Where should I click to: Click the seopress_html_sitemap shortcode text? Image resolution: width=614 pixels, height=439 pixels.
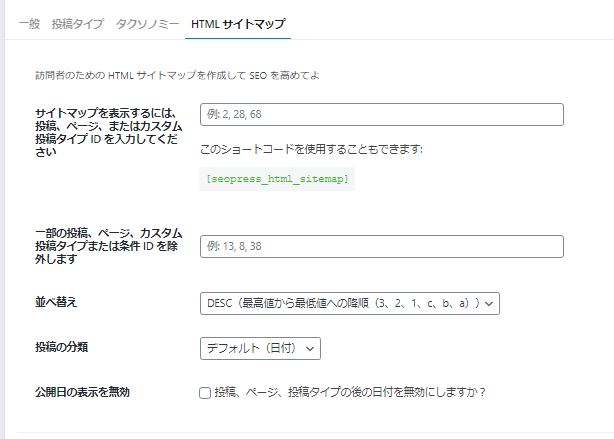[x=277, y=179]
